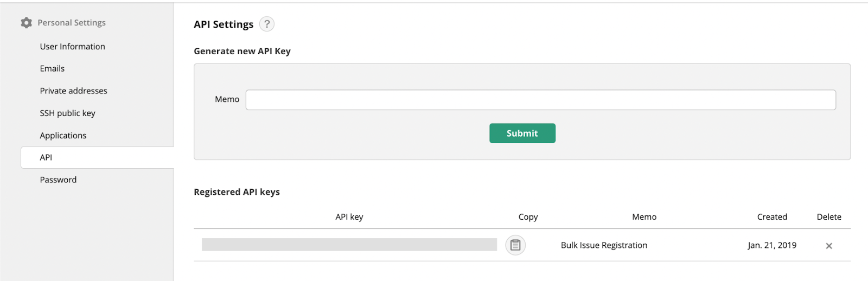
Task: Submit the new API key form
Action: pyautogui.click(x=522, y=133)
